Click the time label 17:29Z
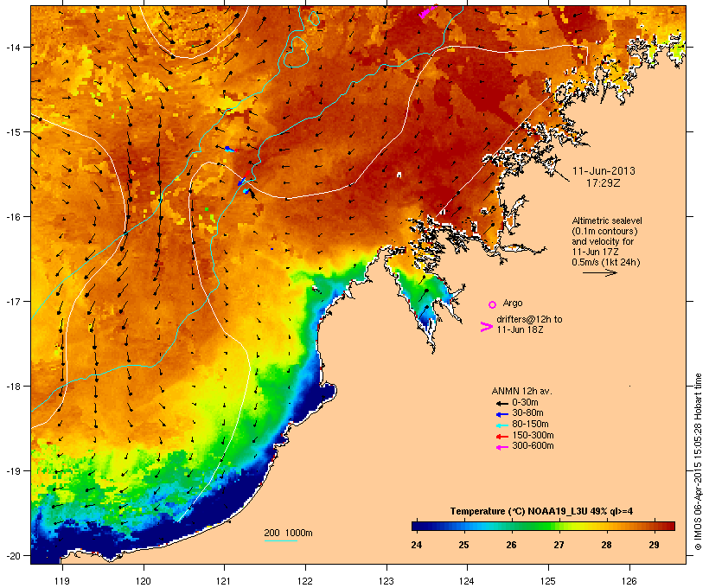The height and width of the screenshot is (588, 709). 604,183
